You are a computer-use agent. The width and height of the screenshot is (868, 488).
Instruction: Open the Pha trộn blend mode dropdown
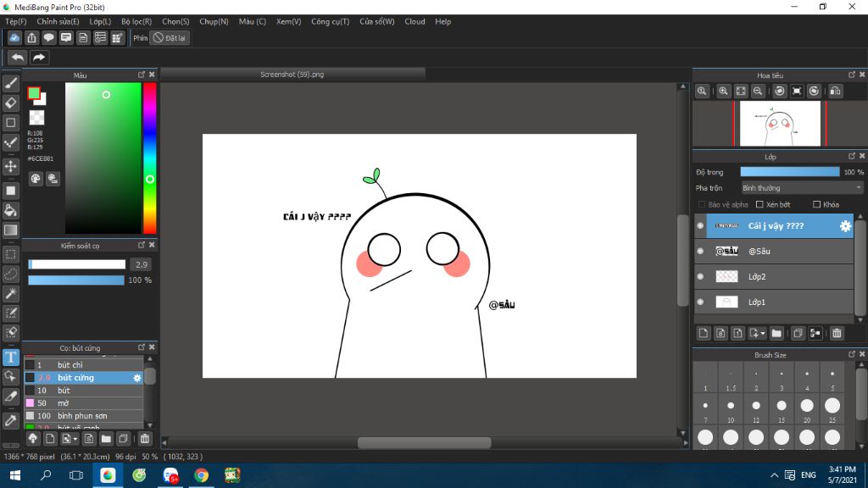tap(802, 188)
